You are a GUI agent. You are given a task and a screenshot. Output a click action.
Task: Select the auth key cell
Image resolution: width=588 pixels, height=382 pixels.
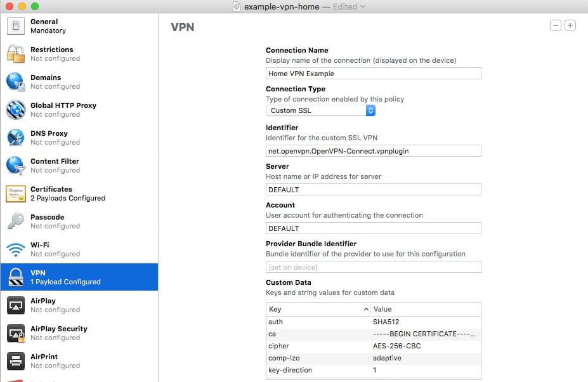[318, 322]
